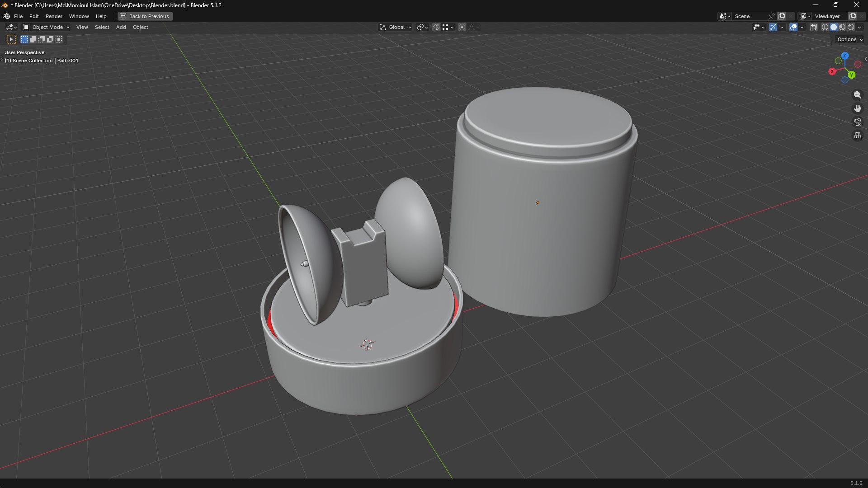Open the Render menu
The image size is (868, 488).
pos(54,16)
